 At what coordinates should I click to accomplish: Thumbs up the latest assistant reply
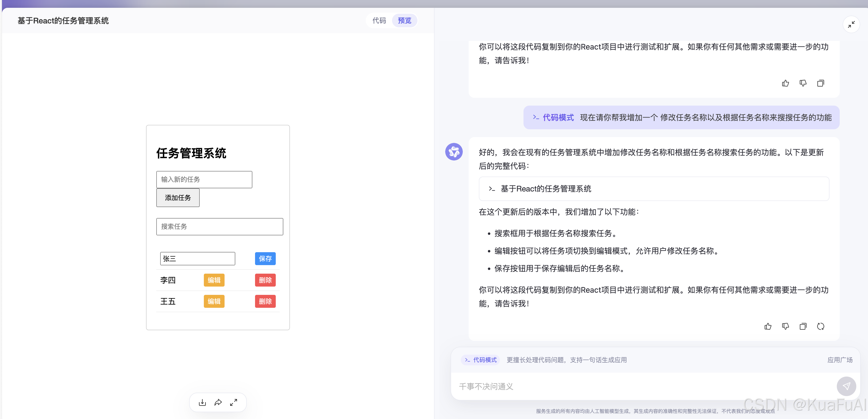(x=768, y=326)
